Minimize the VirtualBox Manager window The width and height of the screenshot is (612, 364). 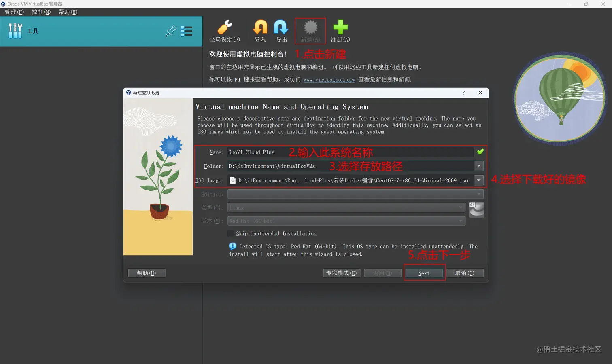(569, 4)
